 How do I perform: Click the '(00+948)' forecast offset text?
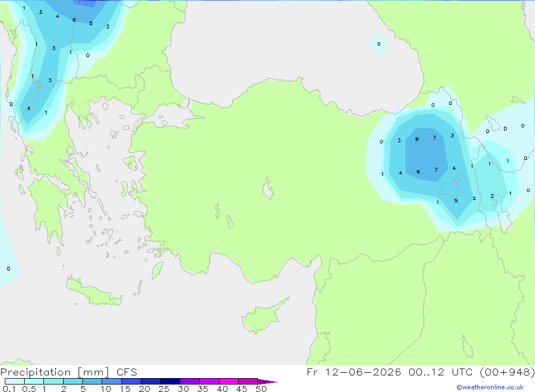(x=507, y=372)
